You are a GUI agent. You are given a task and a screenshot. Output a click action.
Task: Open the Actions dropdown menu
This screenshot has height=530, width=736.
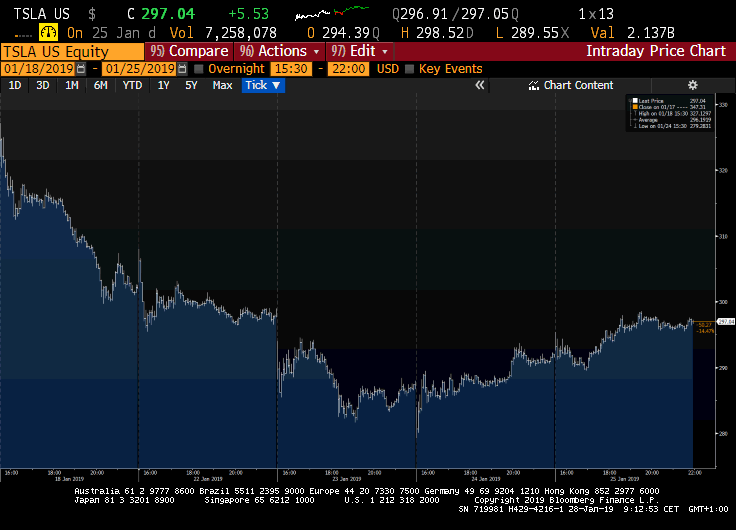pos(280,51)
